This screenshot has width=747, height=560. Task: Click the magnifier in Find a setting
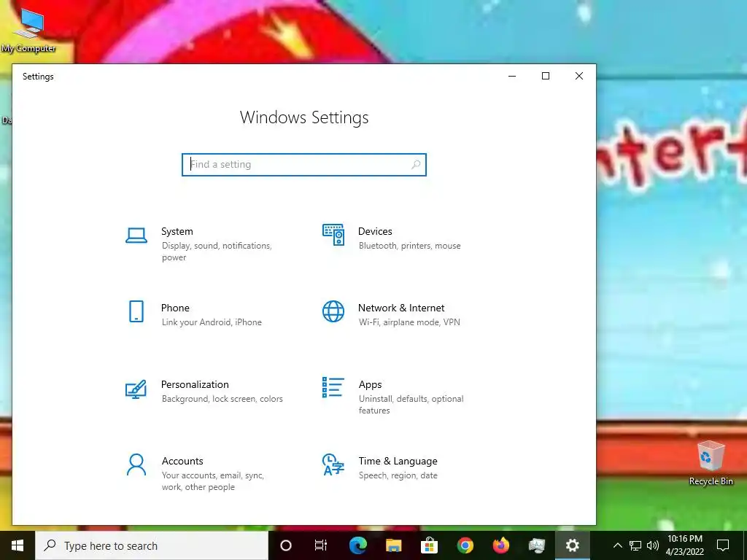[415, 164]
